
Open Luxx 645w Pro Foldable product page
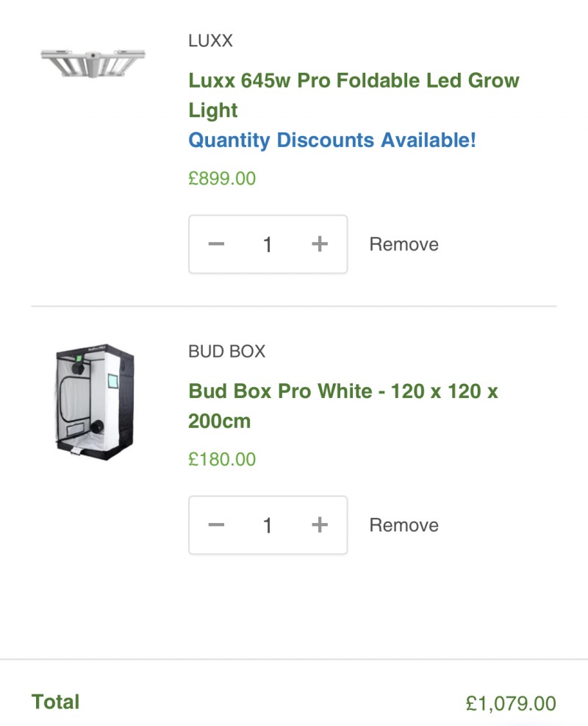coord(354,94)
